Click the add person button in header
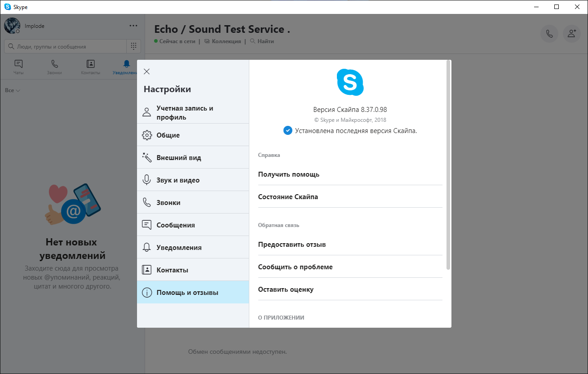 pos(571,34)
